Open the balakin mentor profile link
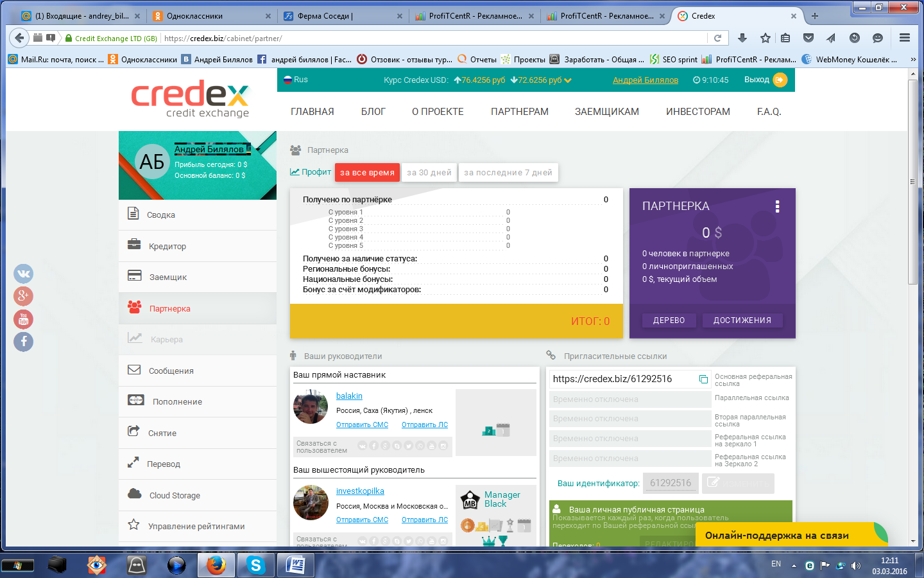Image resolution: width=924 pixels, height=578 pixels. (349, 396)
